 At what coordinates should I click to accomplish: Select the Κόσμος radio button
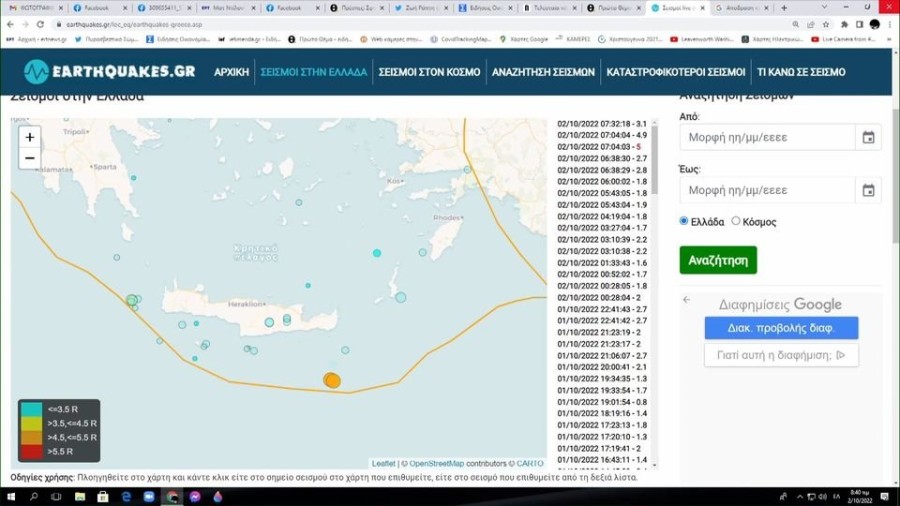click(x=736, y=221)
